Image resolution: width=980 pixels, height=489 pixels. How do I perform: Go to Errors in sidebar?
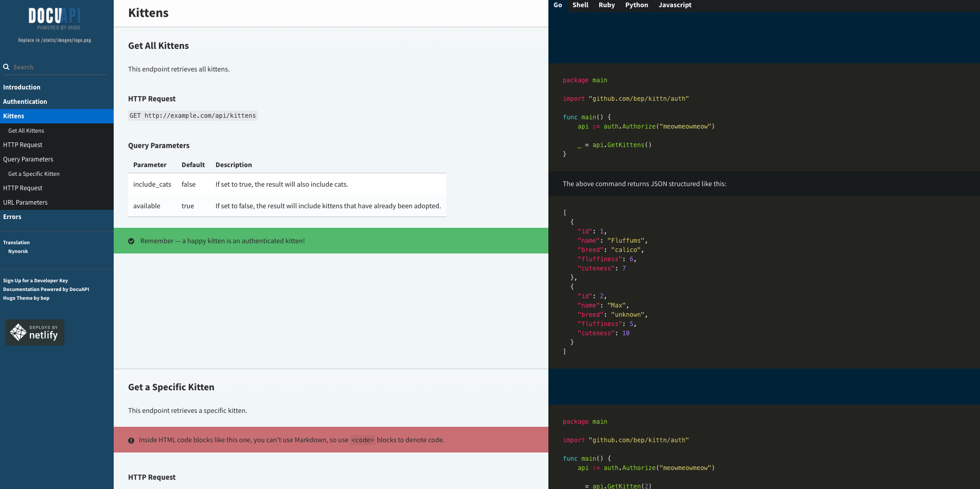(57, 217)
